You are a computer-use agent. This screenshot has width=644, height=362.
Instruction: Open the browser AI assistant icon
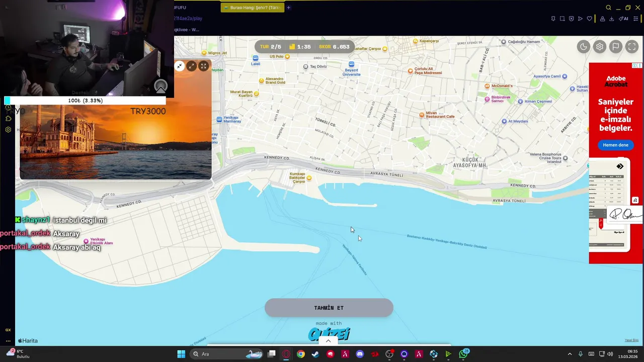point(623,19)
